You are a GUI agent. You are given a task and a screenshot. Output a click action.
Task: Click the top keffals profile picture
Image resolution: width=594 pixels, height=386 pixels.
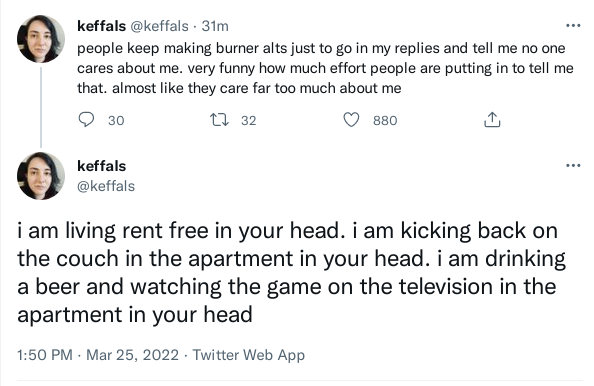pos(41,39)
